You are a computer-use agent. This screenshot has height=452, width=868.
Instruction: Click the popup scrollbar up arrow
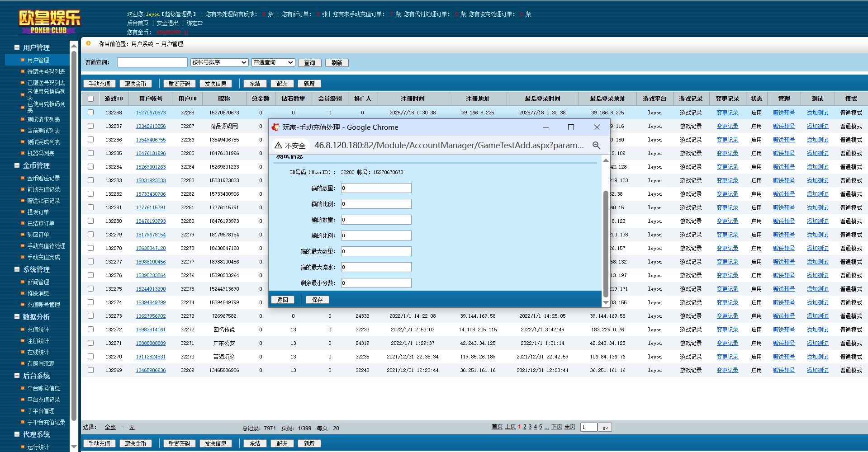click(606, 160)
